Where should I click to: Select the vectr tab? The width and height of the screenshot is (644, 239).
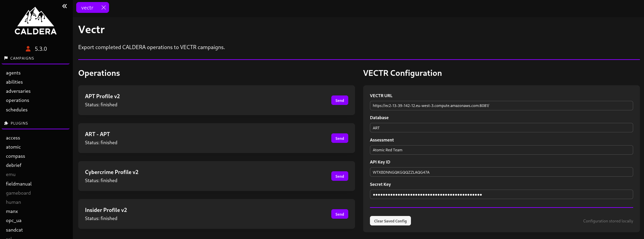pos(87,7)
